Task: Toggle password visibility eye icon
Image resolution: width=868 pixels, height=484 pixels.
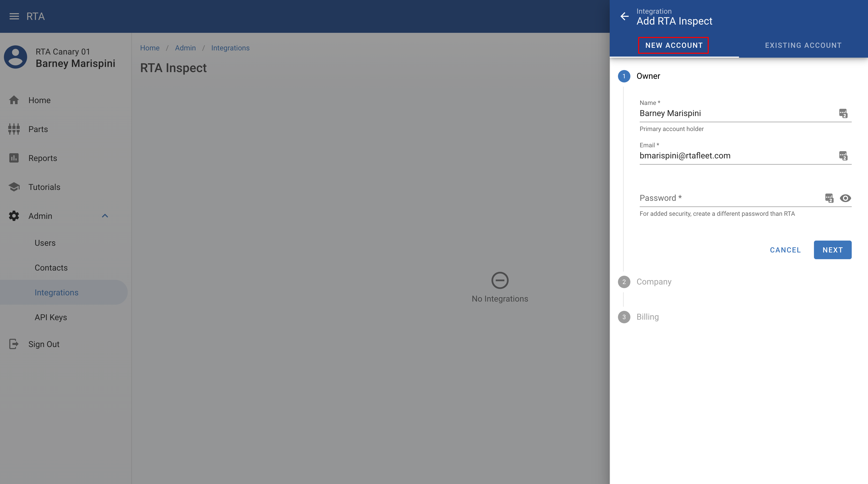Action: 845,198
